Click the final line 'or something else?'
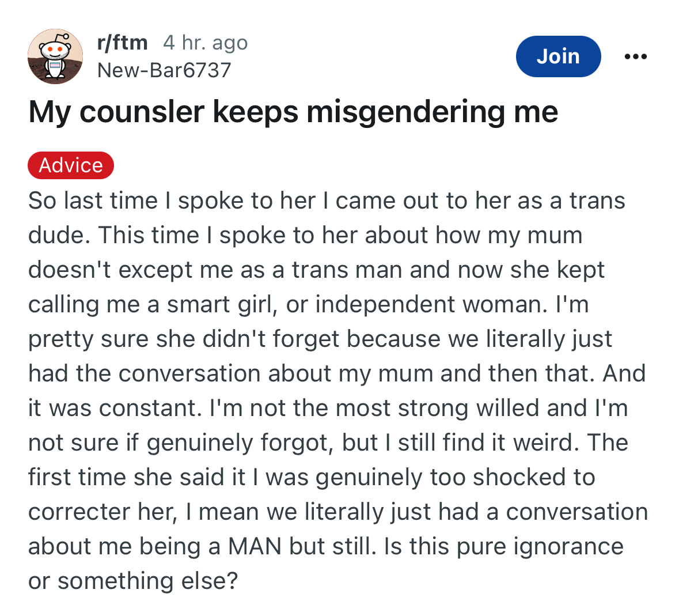The height and width of the screenshot is (616, 679). coord(134,580)
